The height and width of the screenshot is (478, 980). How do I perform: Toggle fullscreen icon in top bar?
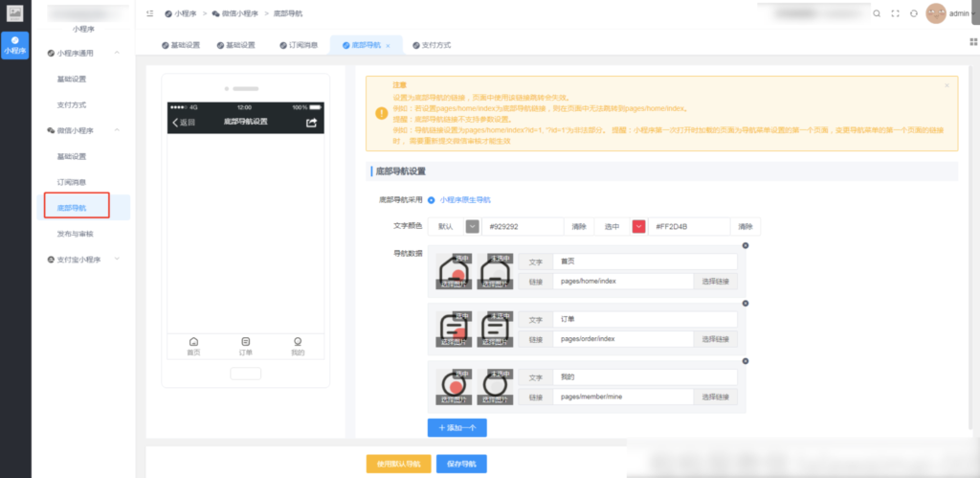(x=895, y=13)
